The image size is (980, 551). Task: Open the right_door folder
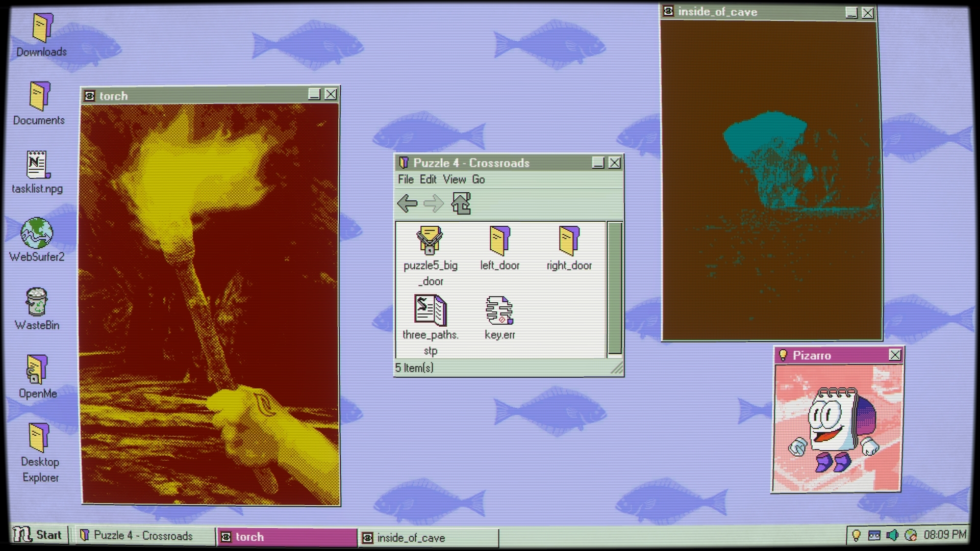click(569, 241)
